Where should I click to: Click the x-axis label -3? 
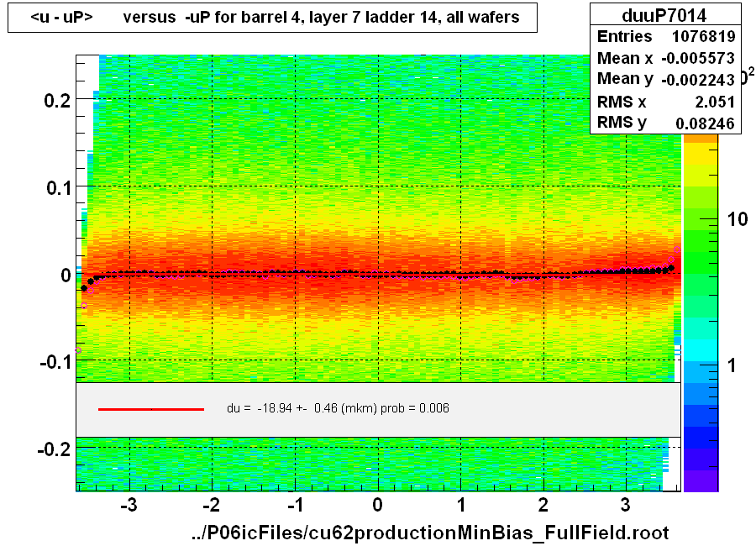click(129, 505)
